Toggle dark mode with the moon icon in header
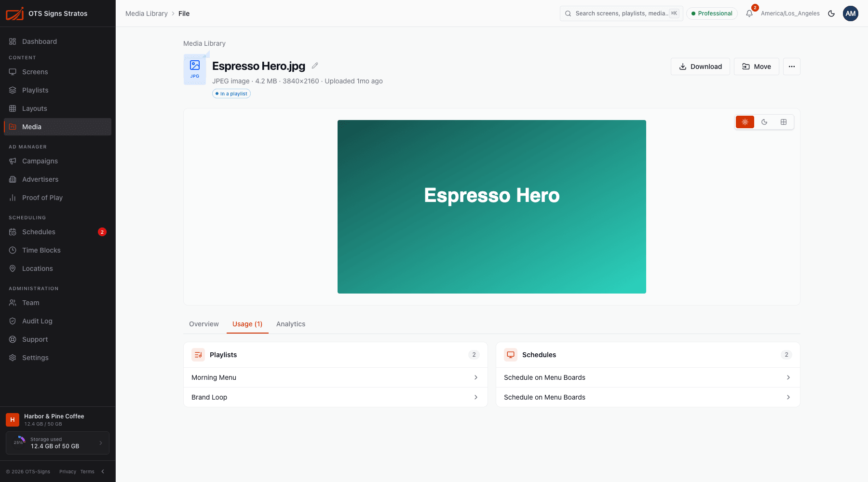 [831, 13]
